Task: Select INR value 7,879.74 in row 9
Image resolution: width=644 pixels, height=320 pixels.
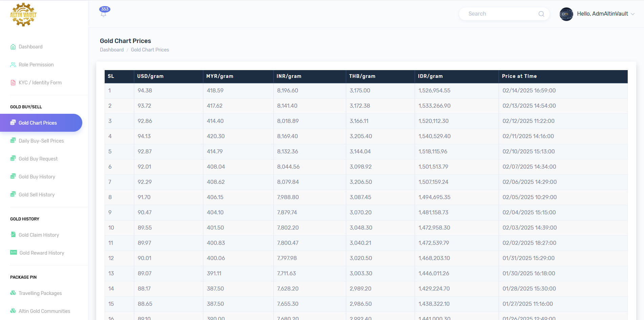Action: pyautogui.click(x=287, y=212)
